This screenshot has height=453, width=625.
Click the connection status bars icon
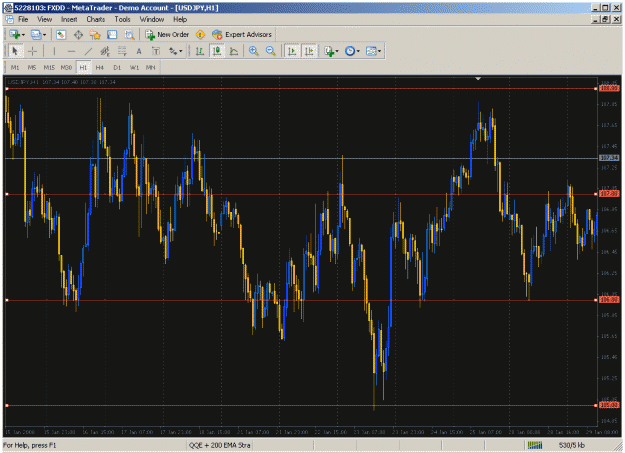pos(535,445)
